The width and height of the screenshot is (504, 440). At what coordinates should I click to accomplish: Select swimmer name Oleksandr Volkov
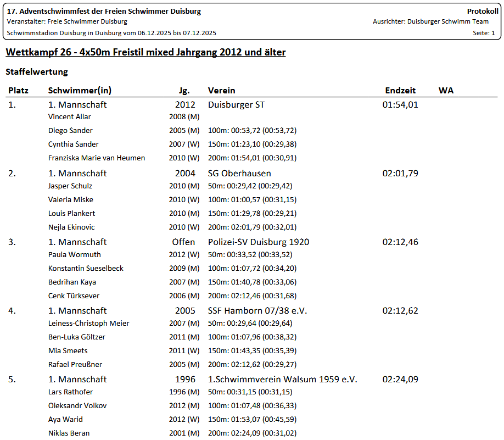click(77, 406)
